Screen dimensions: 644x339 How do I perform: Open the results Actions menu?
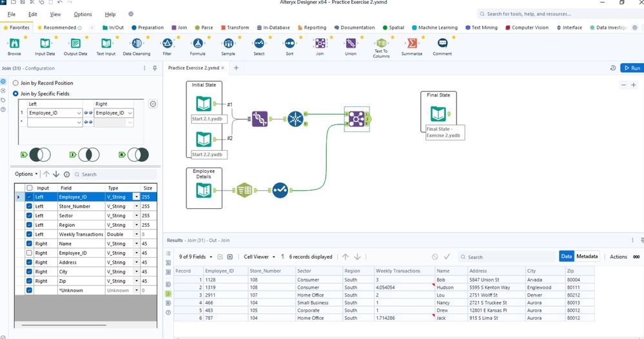click(618, 257)
